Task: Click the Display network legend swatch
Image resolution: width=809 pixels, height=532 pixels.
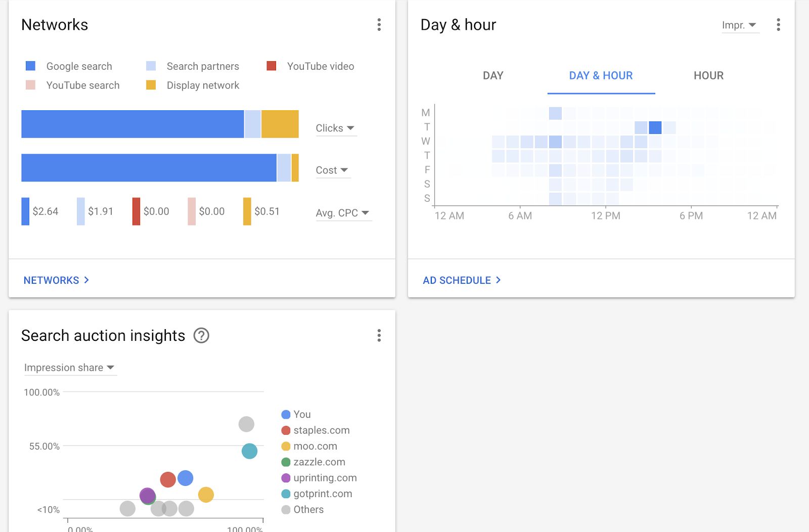Action: click(151, 85)
